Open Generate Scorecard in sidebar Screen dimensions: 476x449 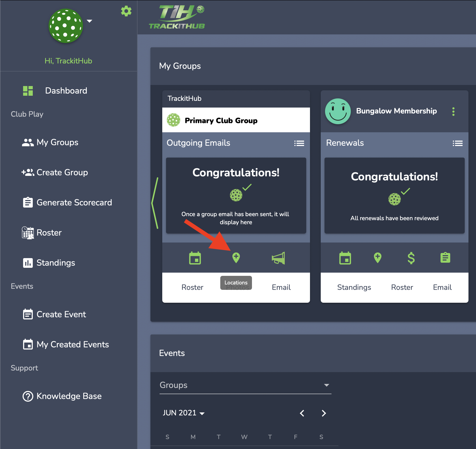click(74, 202)
